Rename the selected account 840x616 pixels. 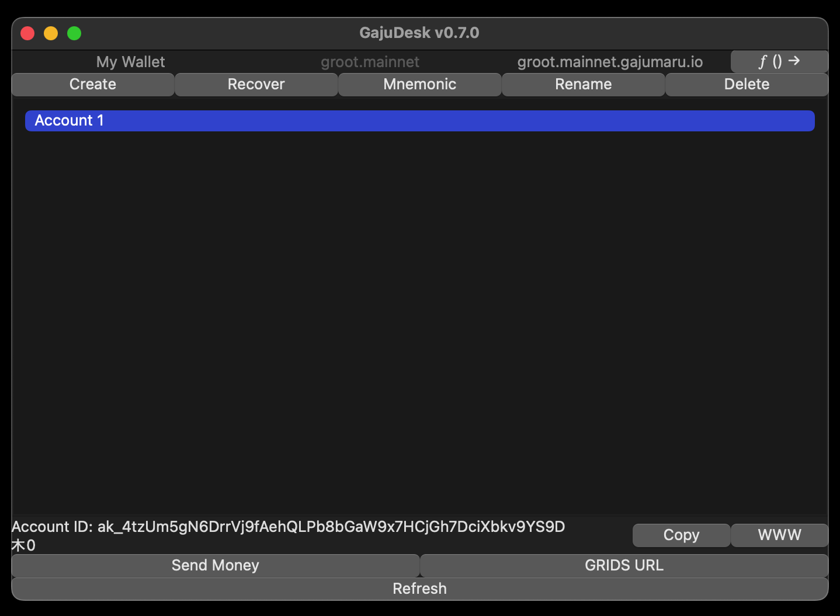pos(583,84)
